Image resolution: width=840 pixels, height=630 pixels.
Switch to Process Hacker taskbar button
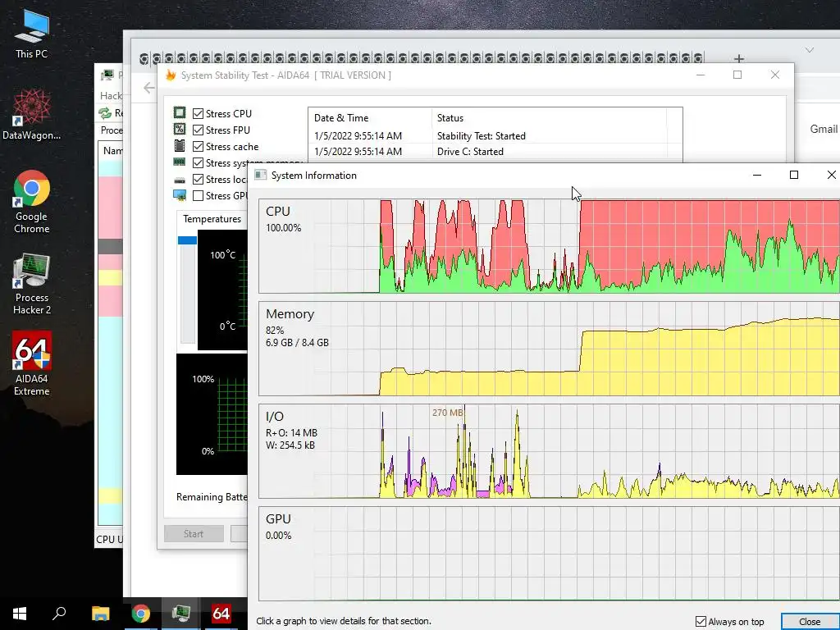pyautogui.click(x=181, y=614)
